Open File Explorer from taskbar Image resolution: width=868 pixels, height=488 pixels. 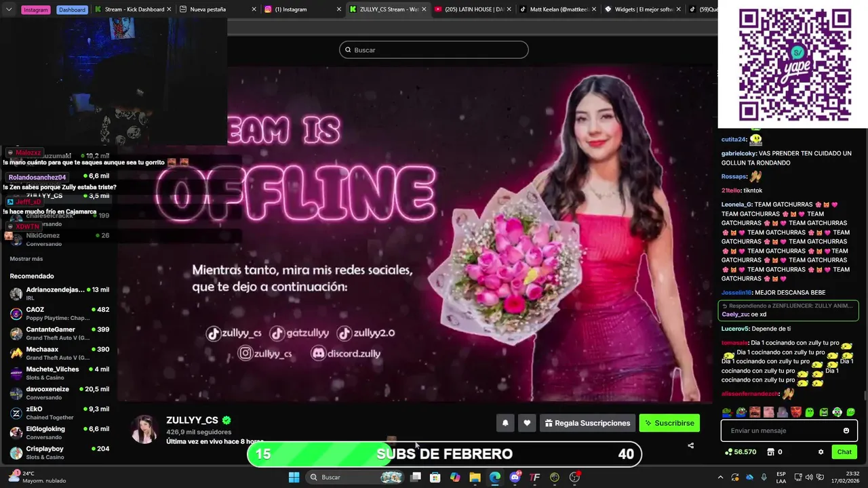click(x=475, y=477)
